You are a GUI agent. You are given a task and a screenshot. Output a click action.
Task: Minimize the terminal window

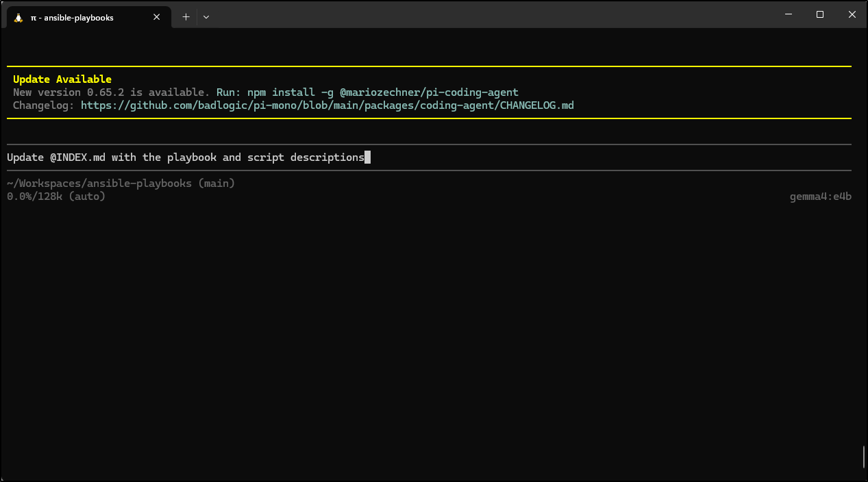pos(788,14)
